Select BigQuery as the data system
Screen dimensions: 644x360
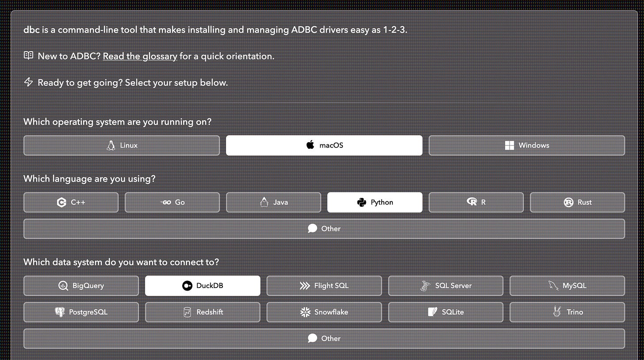click(81, 286)
